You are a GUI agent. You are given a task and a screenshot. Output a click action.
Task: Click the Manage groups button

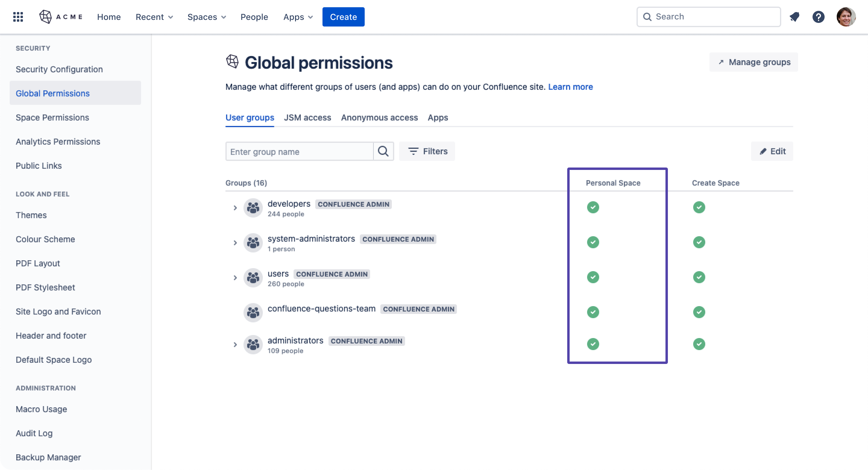coord(753,62)
